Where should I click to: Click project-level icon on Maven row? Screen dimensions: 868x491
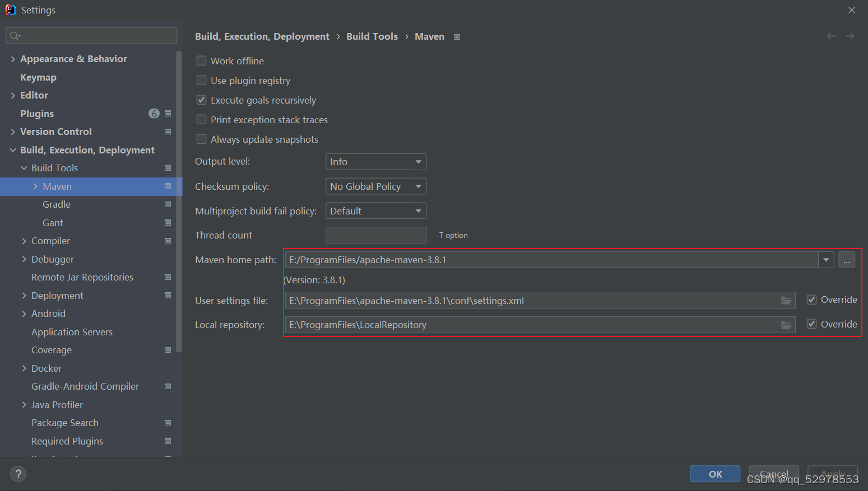(168, 186)
